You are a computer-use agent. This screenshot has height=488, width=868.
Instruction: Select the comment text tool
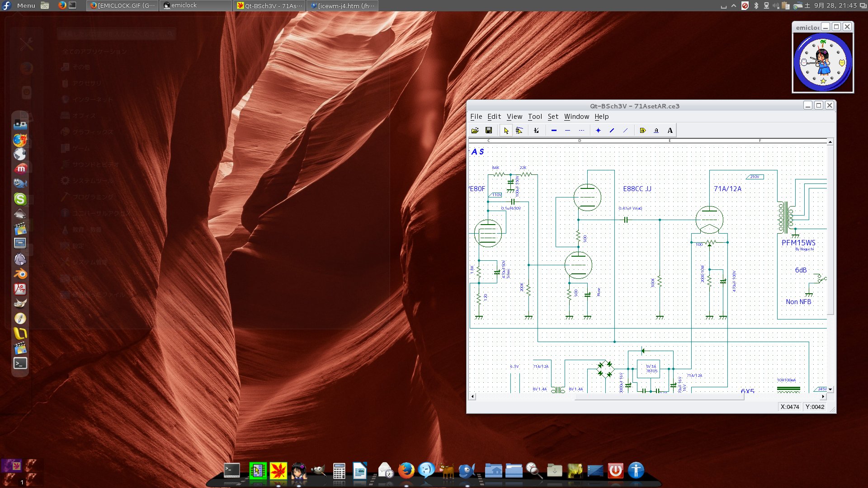click(x=670, y=131)
